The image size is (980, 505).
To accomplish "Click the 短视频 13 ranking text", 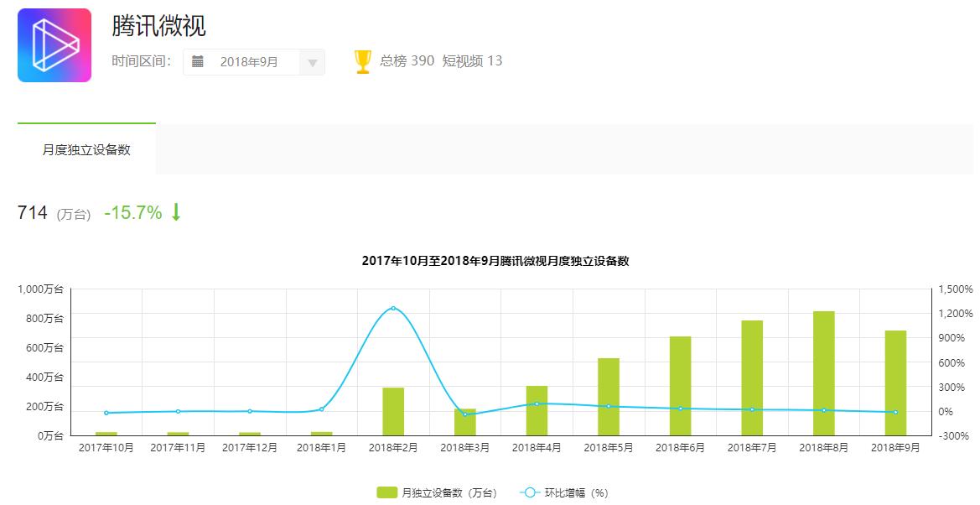I will 472,60.
